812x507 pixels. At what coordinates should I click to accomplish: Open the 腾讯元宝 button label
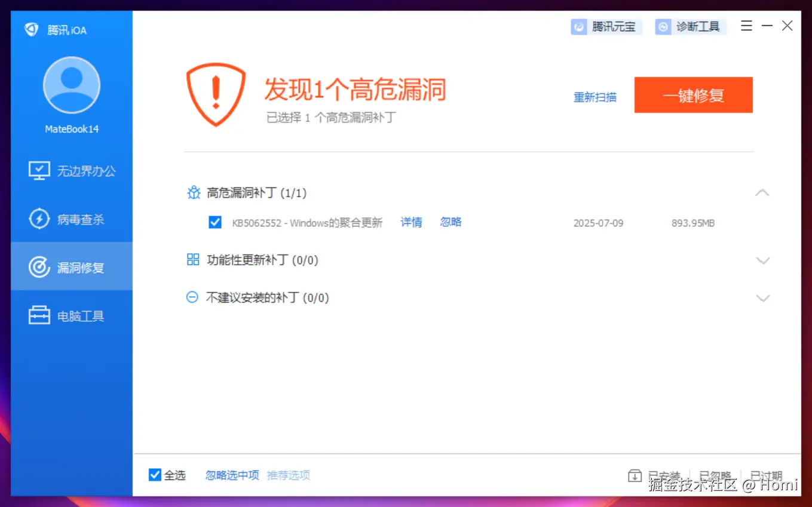(614, 27)
